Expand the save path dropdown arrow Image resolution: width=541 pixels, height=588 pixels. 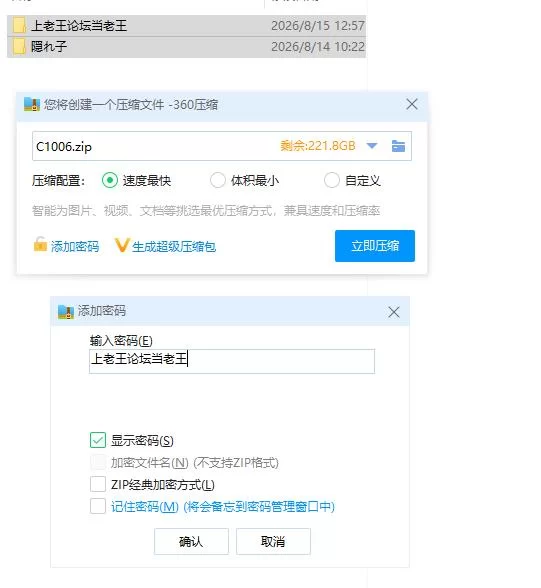pyautogui.click(x=372, y=146)
